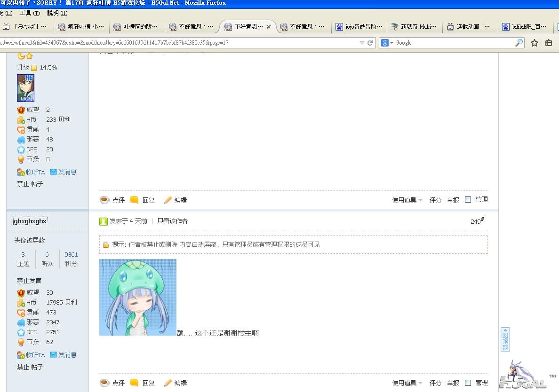The height and width of the screenshot is (392, 559).
Task: Click the 邪恶 icon for ghxghxghx
Action: (x=21, y=322)
